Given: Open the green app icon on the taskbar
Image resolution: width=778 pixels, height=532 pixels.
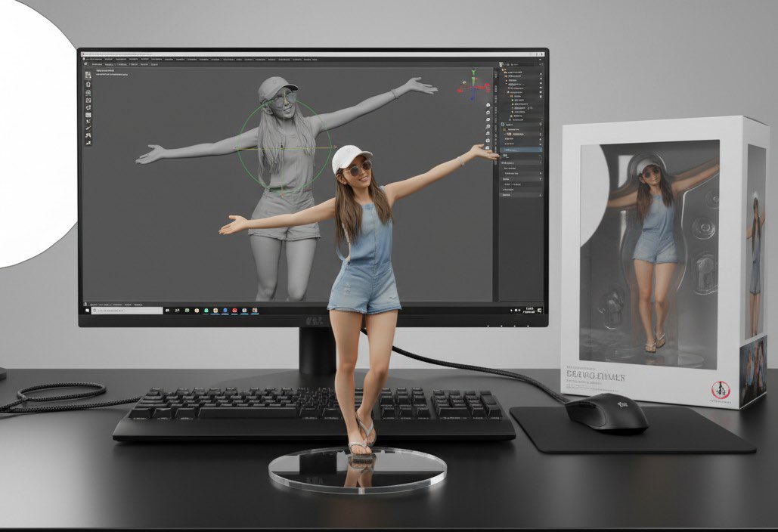Looking at the screenshot, I should coord(187,311).
